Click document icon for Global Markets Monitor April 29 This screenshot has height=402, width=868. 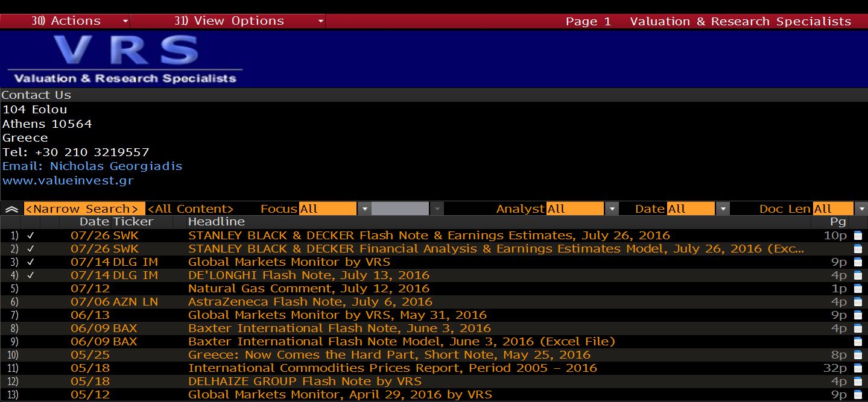pyautogui.click(x=858, y=395)
